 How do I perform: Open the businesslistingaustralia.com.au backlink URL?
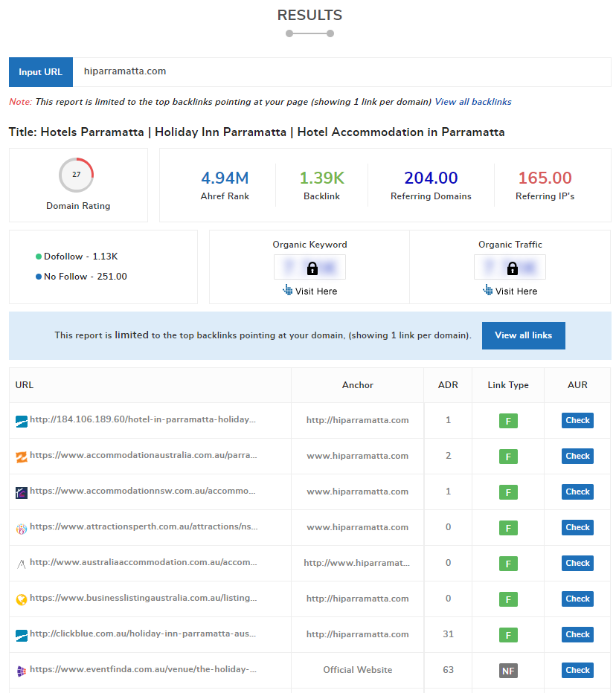(x=144, y=598)
